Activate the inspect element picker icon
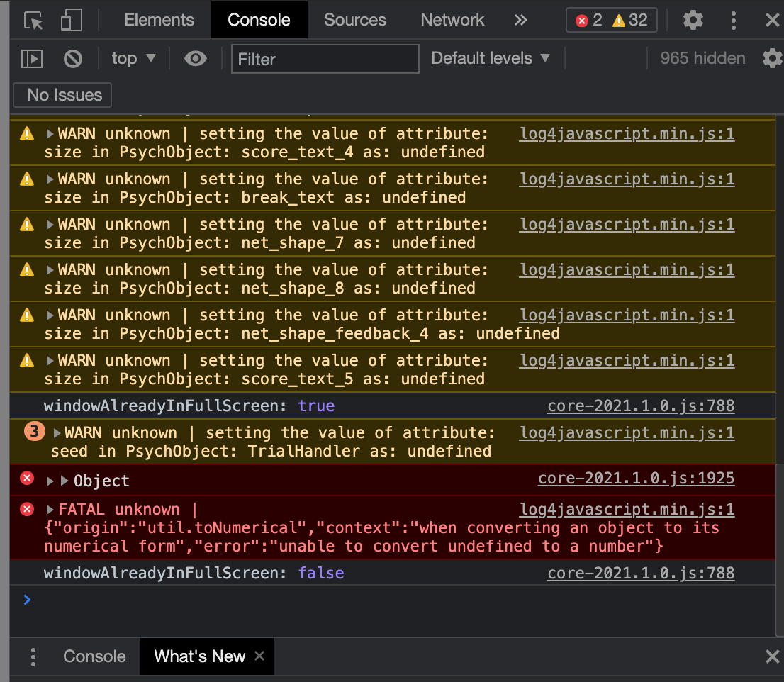 pos(33,21)
